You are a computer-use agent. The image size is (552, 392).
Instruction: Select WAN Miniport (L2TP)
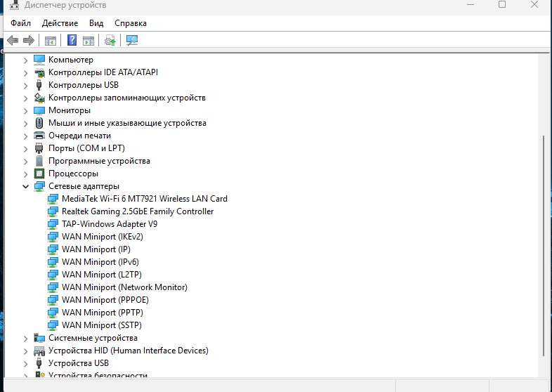click(102, 275)
